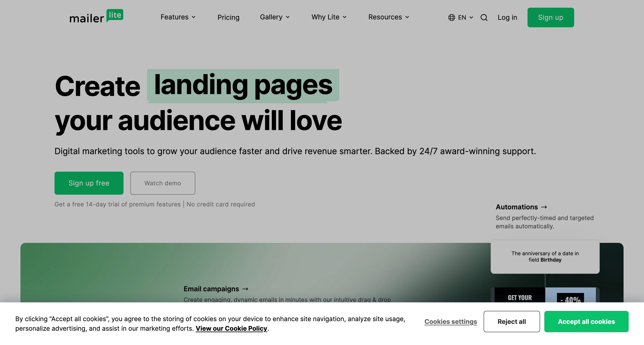
Task: Go to the Pricing page
Action: coord(228,17)
